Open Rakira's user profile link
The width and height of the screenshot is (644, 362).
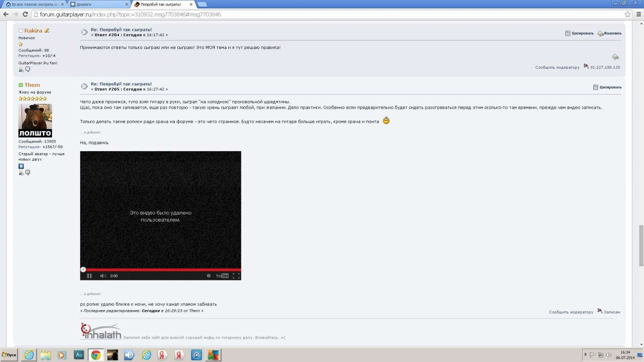[x=33, y=30]
